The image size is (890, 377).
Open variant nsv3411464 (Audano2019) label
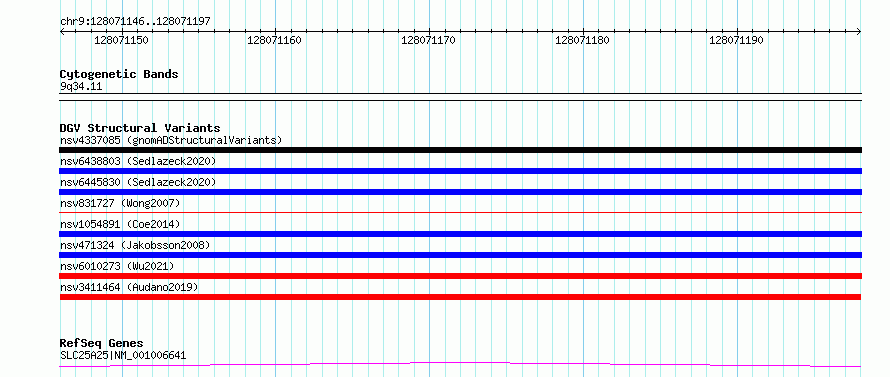click(x=129, y=287)
